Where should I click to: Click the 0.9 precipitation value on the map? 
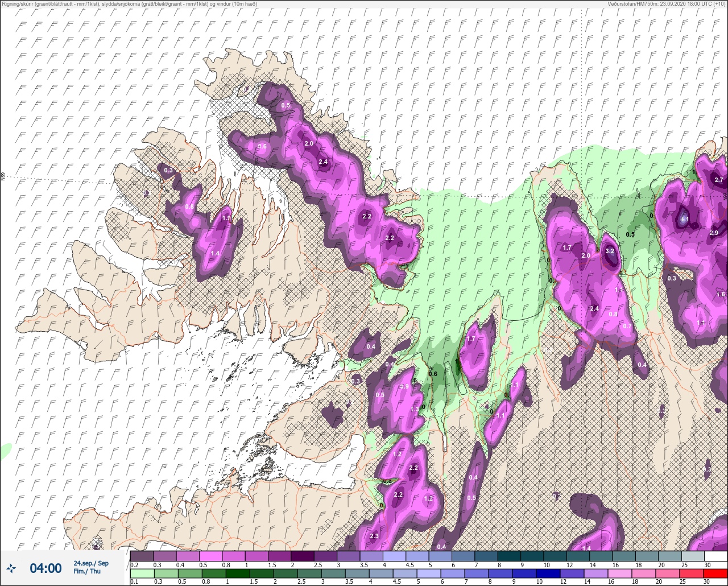pyautogui.click(x=404, y=386)
